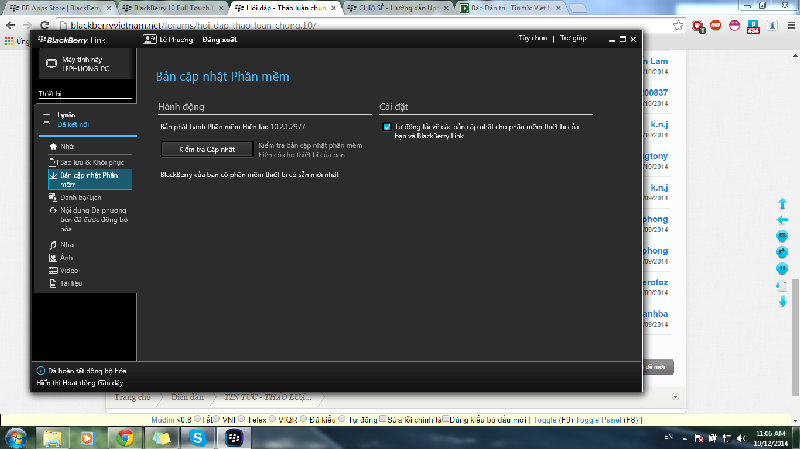Open Chrome's main menu hamburger icon
800x449 pixels.
pyautogui.click(x=791, y=25)
